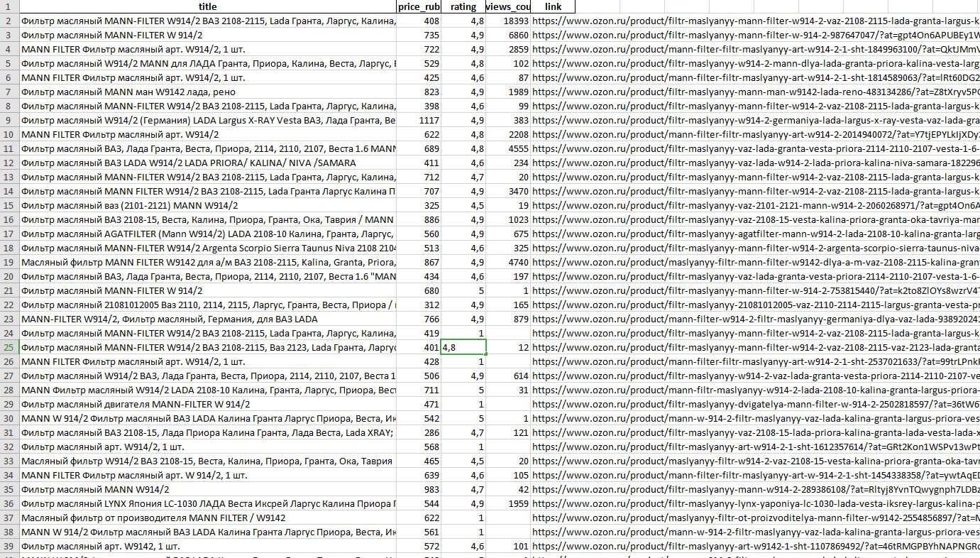Open the ozon link containing "mann-w914-2-289386108"
This screenshot has height=558, width=980.
pos(756,489)
